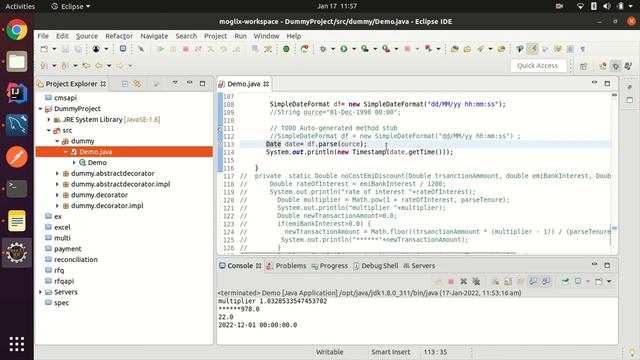This screenshot has height=360, width=640.
Task: Collapse the DummyProject tree node
Action: (x=40, y=109)
